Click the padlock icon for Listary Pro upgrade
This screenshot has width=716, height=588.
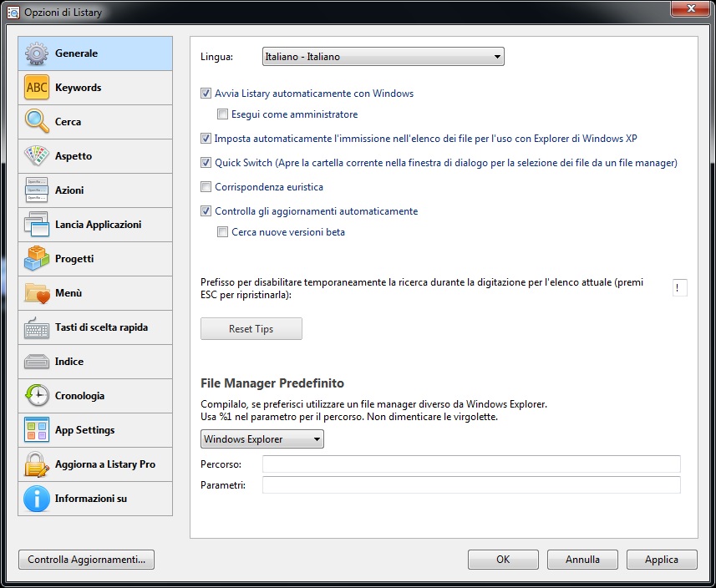point(37,464)
